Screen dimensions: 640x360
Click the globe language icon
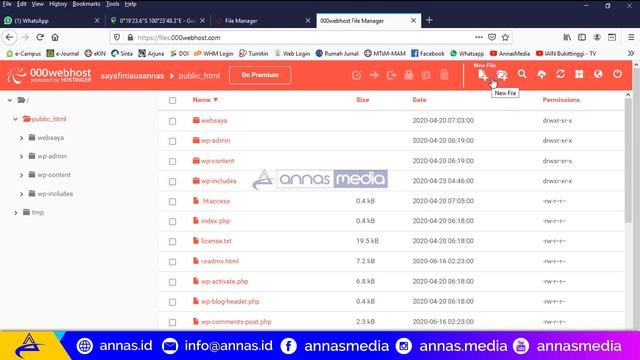click(598, 74)
